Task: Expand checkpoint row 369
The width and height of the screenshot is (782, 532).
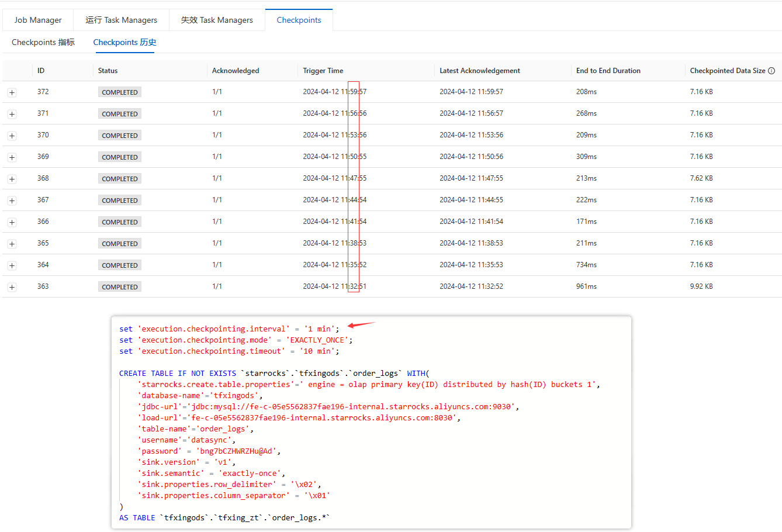Action: point(12,157)
